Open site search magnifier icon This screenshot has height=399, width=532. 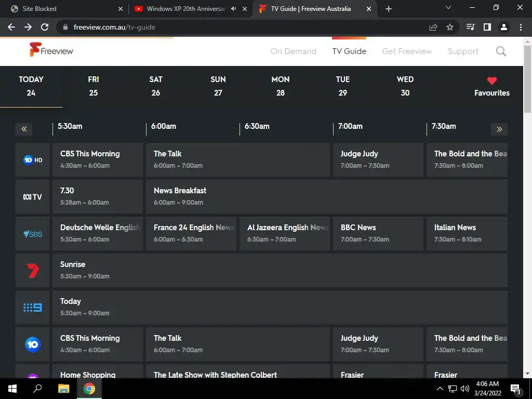tap(501, 51)
